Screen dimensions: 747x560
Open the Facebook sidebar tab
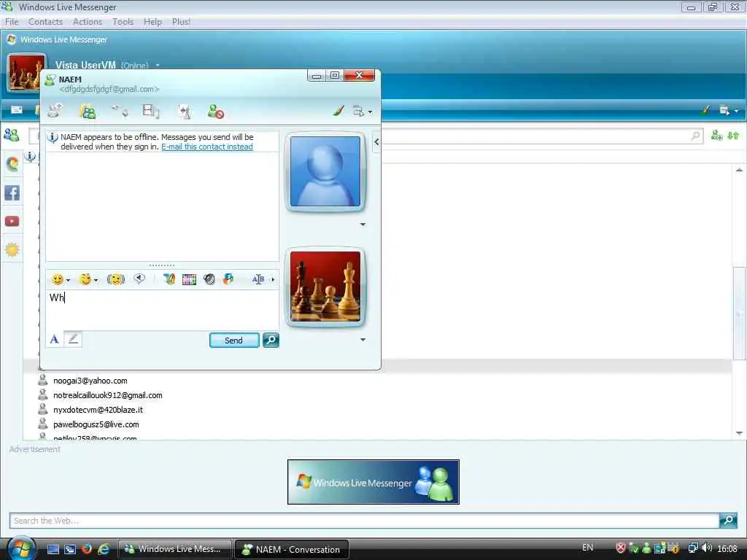coord(12,192)
